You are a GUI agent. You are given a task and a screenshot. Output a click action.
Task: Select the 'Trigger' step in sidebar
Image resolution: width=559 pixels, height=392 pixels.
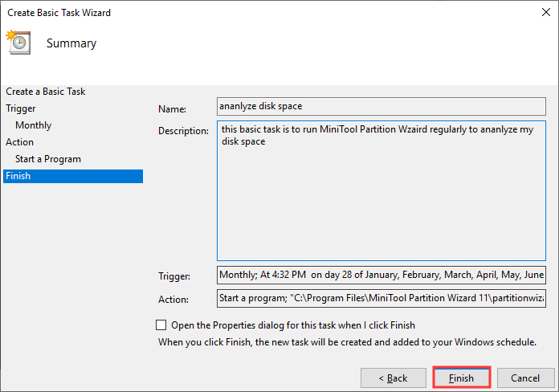pos(21,108)
